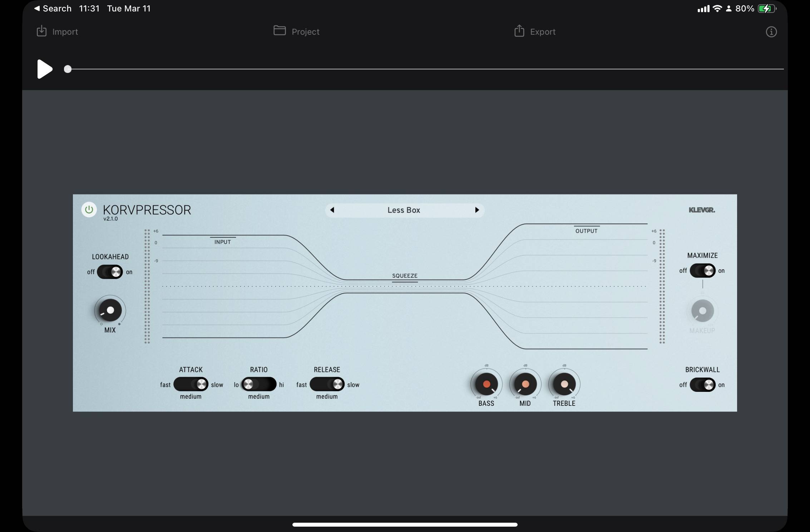810x532 pixels.
Task: Tap the Import tray icon
Action: (42, 31)
